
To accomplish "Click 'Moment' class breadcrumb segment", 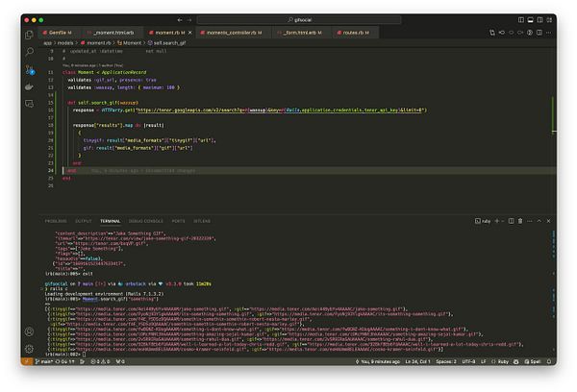I will click(x=130, y=43).
